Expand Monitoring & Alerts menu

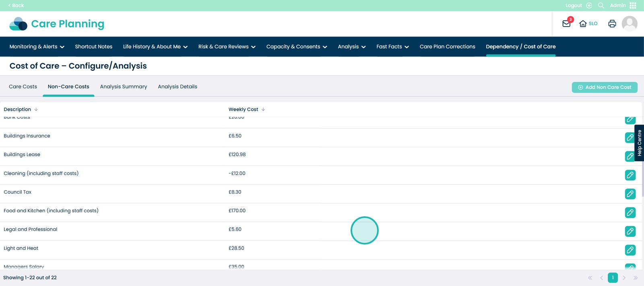point(37,47)
